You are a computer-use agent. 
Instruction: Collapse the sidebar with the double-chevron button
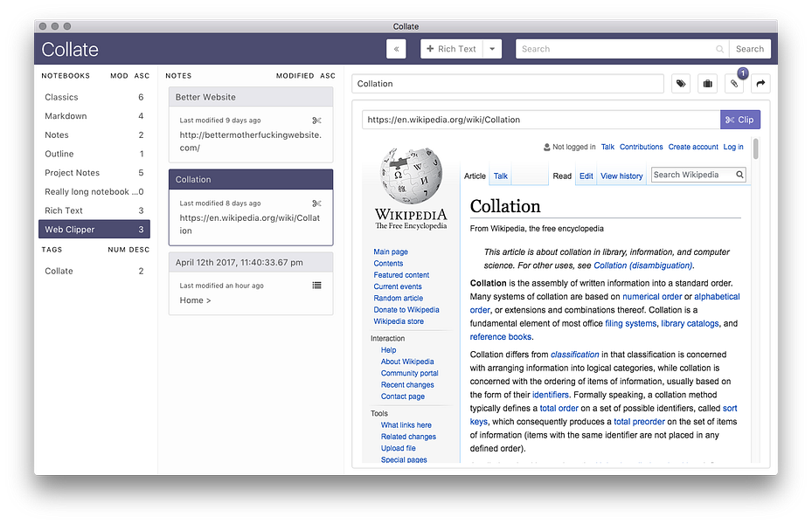coord(396,49)
